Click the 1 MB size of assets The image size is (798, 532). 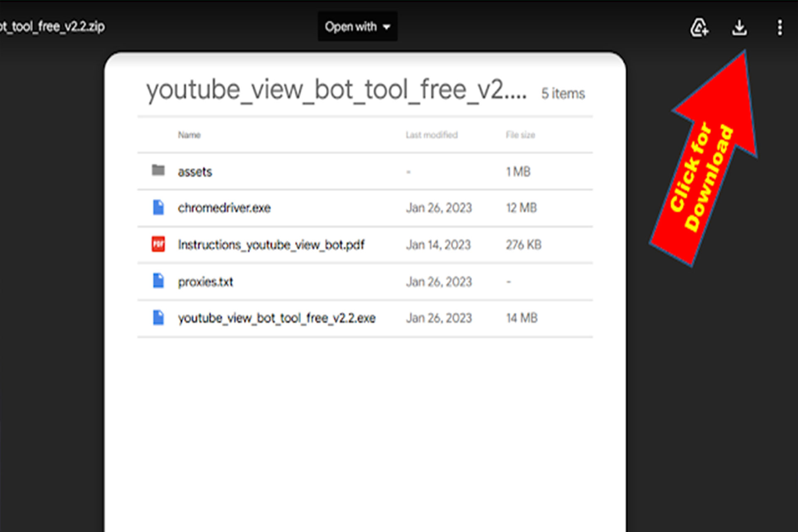[x=518, y=172]
